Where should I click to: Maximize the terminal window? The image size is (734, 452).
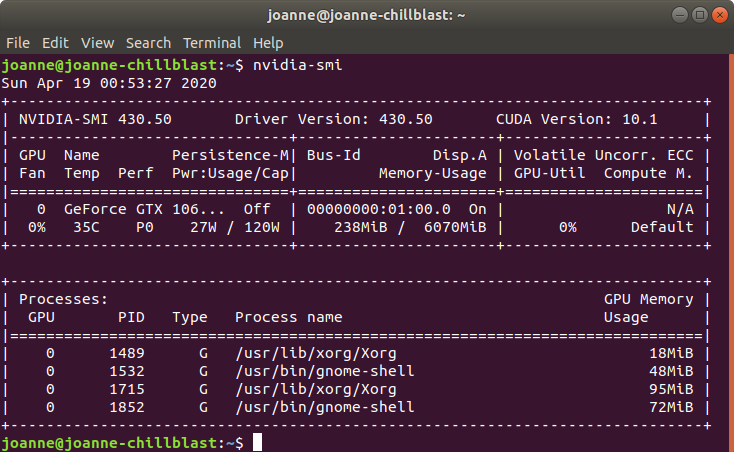pyautogui.click(x=700, y=15)
